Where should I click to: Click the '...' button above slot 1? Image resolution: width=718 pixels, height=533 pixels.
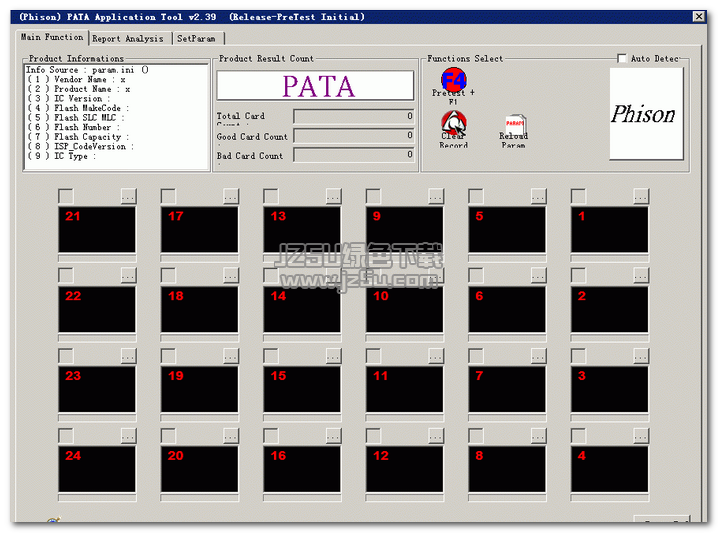[x=642, y=196]
